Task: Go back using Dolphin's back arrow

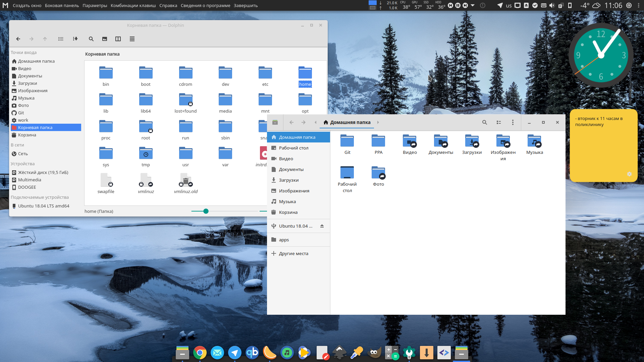Action: (x=18, y=39)
